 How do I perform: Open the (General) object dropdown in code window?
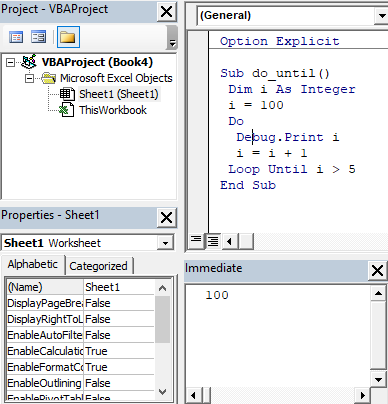pyautogui.click(x=381, y=16)
